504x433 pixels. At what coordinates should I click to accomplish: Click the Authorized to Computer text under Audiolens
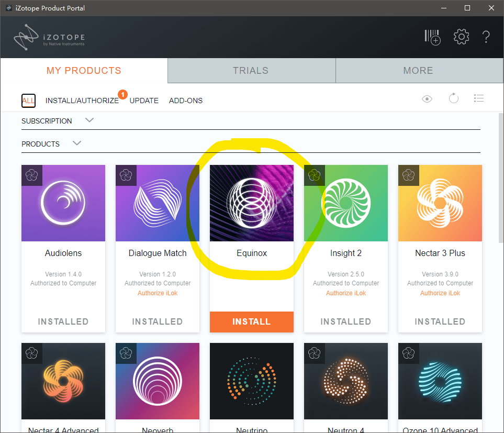[x=63, y=283]
